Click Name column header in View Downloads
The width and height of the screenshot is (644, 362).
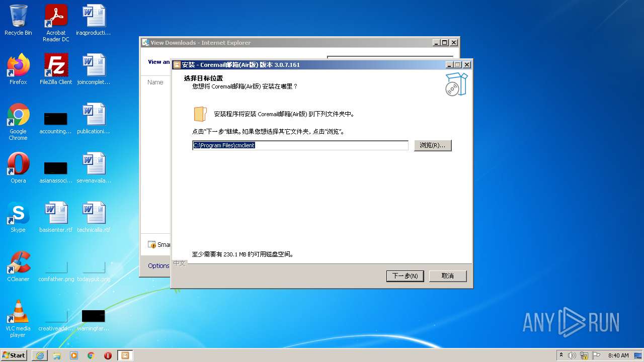click(x=155, y=82)
